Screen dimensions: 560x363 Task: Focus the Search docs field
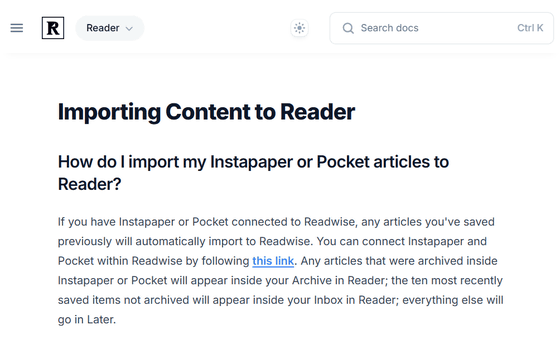pyautogui.click(x=441, y=28)
